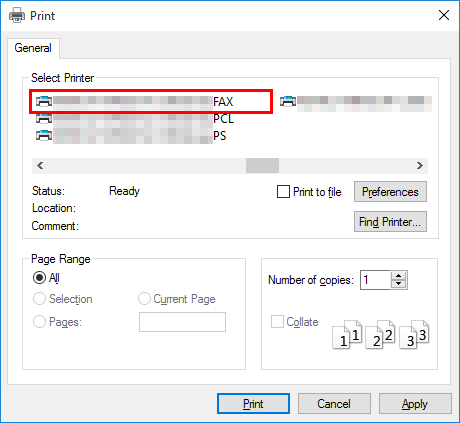Open printer Preferences
The height and width of the screenshot is (423, 460).
[x=390, y=192]
